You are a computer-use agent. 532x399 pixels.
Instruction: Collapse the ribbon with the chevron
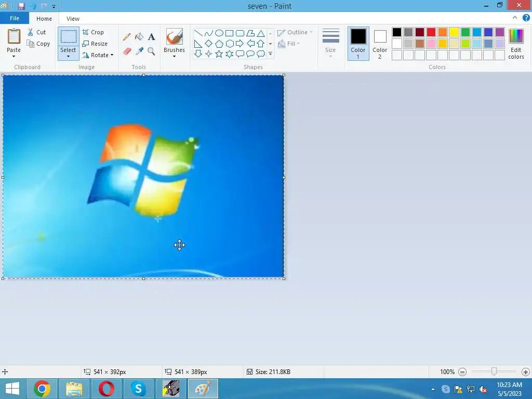(515, 18)
